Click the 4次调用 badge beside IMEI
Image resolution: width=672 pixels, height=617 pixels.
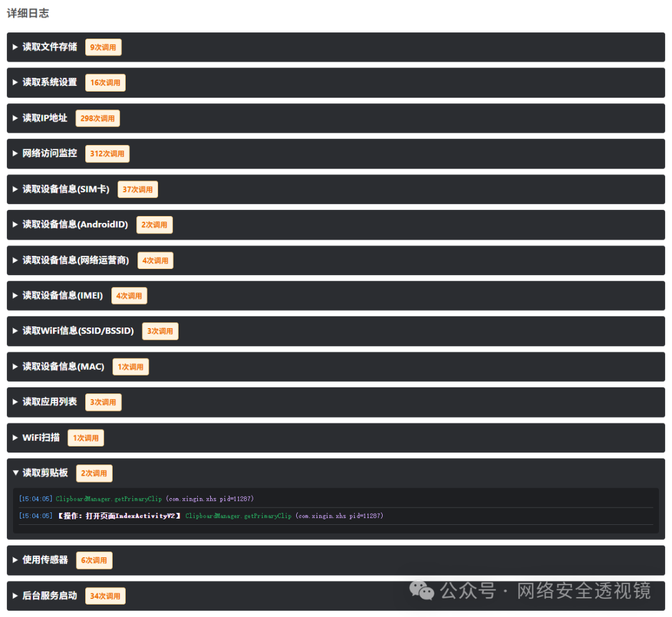[129, 296]
